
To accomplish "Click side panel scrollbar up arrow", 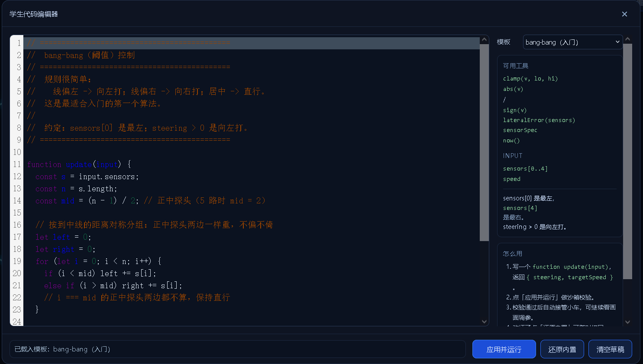I will tap(627, 39).
